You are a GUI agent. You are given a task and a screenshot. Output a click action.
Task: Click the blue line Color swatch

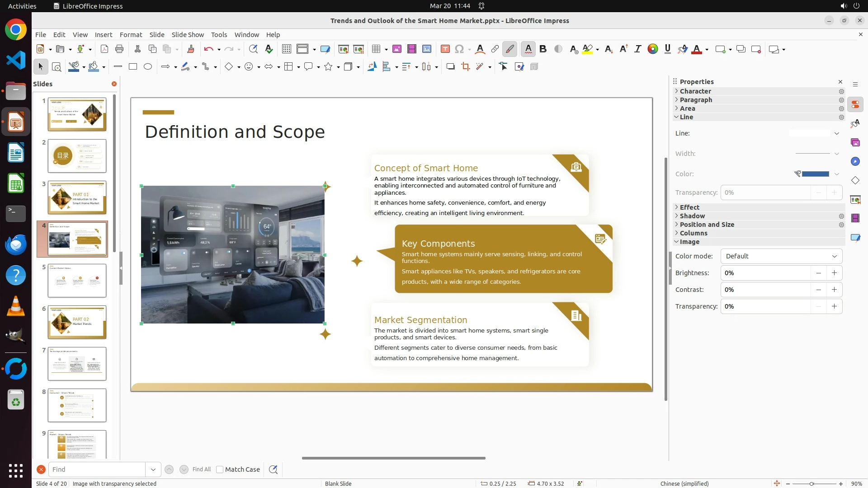point(815,174)
